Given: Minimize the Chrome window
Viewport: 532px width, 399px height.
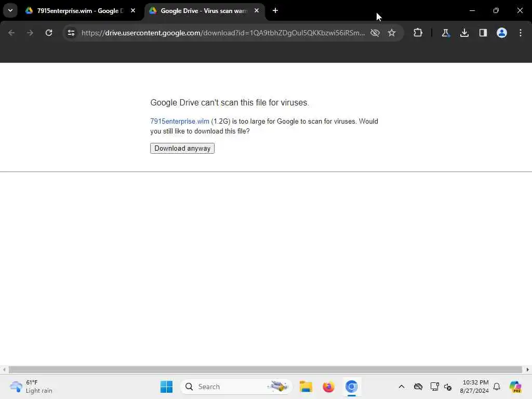Looking at the screenshot, I should (x=472, y=10).
